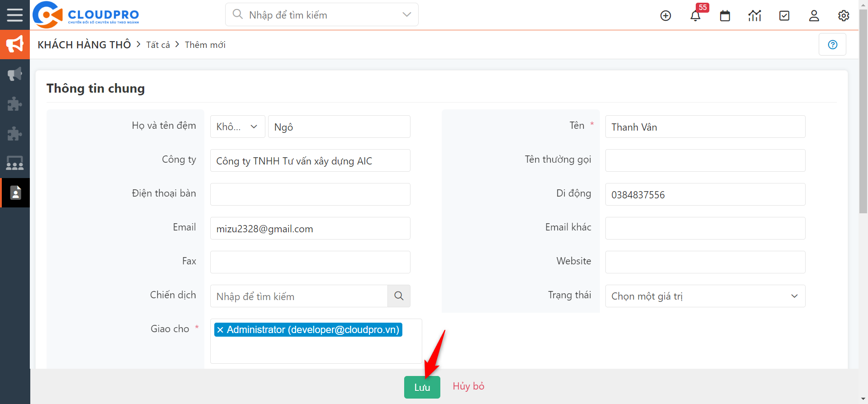Screen dimensions: 868x404
Task: Click the Chiến dịch search input
Action: point(299,296)
